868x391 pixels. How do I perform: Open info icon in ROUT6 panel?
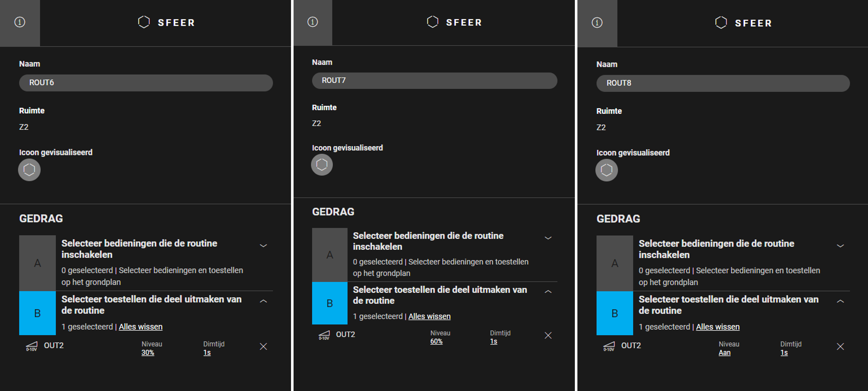pos(19,22)
